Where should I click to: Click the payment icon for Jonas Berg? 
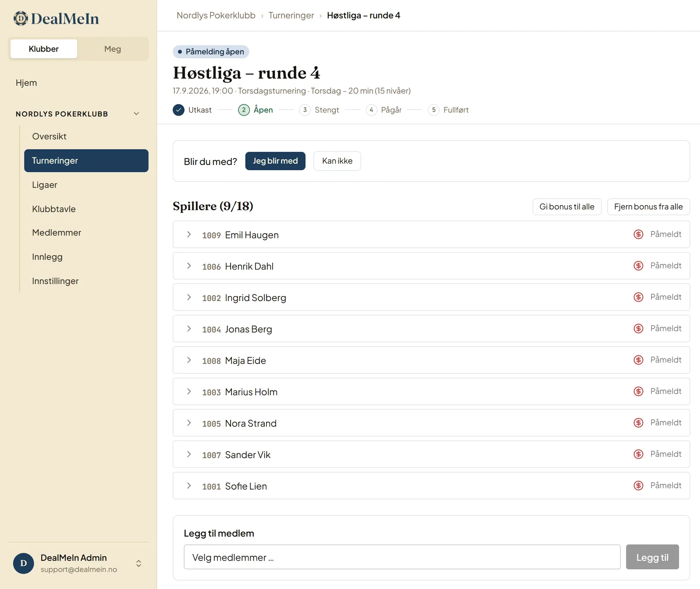638,329
